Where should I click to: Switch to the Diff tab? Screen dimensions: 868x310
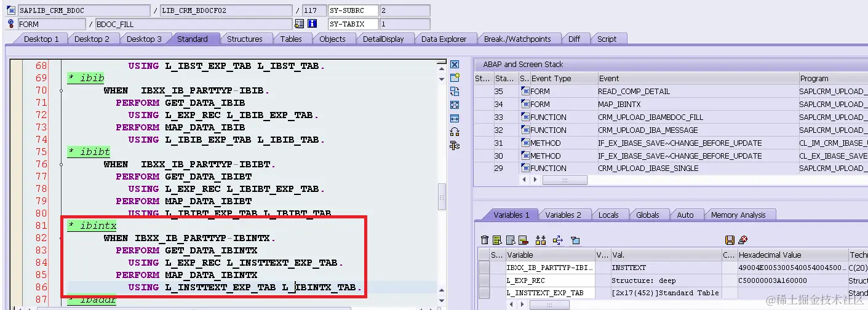pos(574,39)
